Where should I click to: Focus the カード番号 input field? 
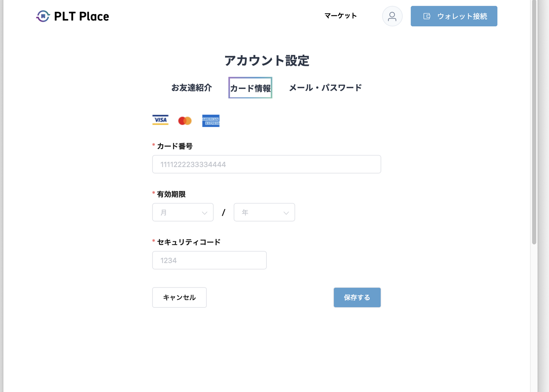[266, 164]
